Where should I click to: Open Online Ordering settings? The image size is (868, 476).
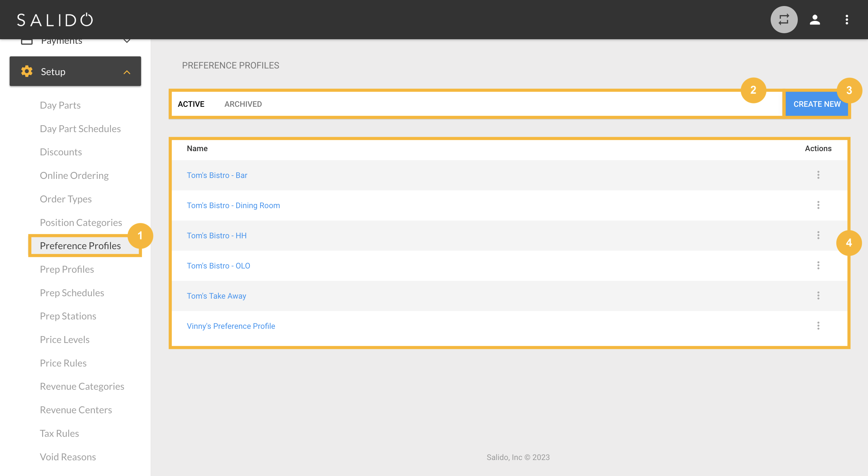(x=74, y=176)
